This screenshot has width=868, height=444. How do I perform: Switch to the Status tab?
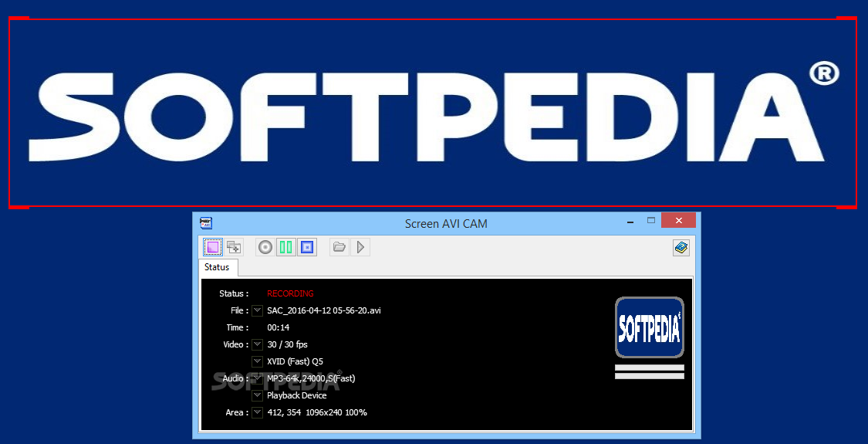217,267
